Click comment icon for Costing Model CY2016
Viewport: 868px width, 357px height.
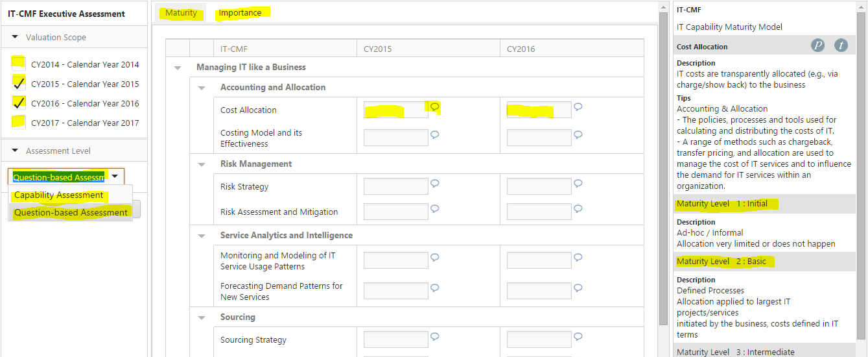pyautogui.click(x=578, y=135)
